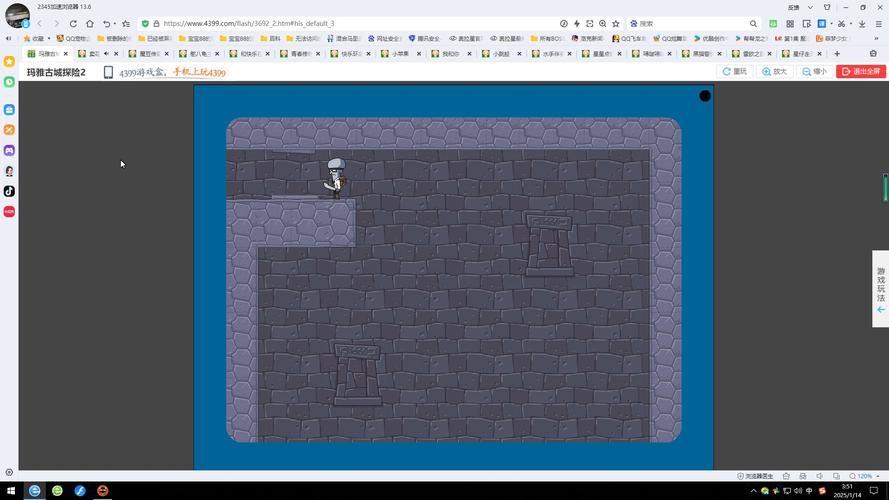This screenshot has width=889, height=500.
Task: Click the feedback text in title bar
Action: coord(794,7)
